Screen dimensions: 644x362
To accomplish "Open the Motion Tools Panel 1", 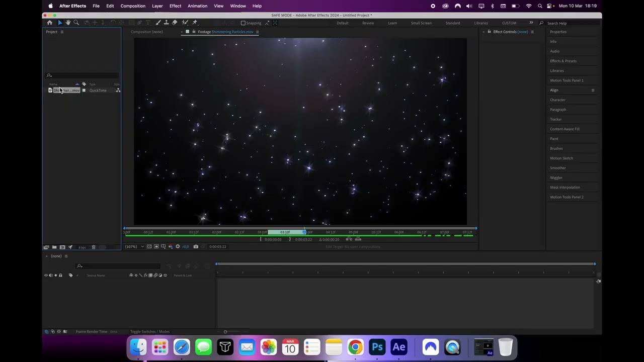I will click(x=567, y=80).
